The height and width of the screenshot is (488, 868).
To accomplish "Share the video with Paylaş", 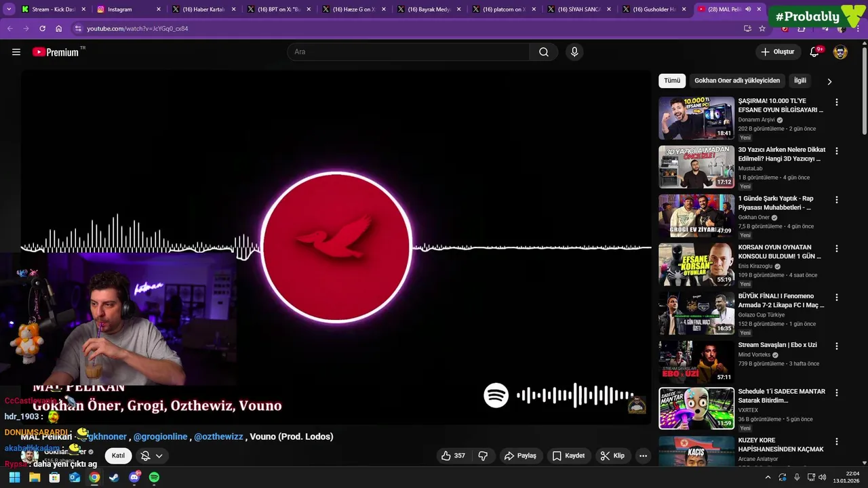I will pyautogui.click(x=520, y=455).
